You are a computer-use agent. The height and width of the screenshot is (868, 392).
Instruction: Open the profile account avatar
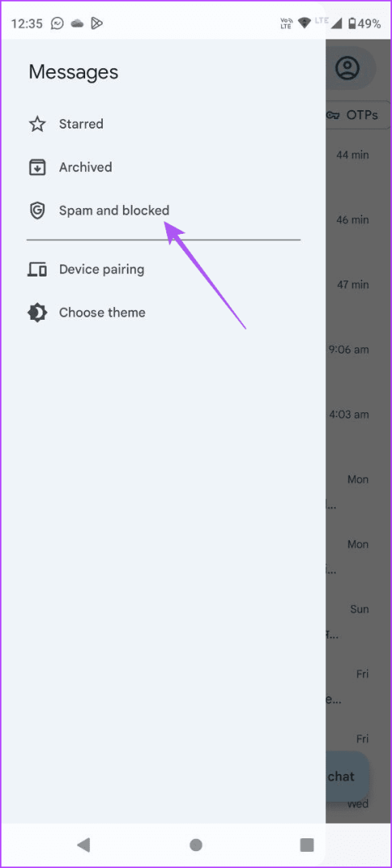click(348, 68)
